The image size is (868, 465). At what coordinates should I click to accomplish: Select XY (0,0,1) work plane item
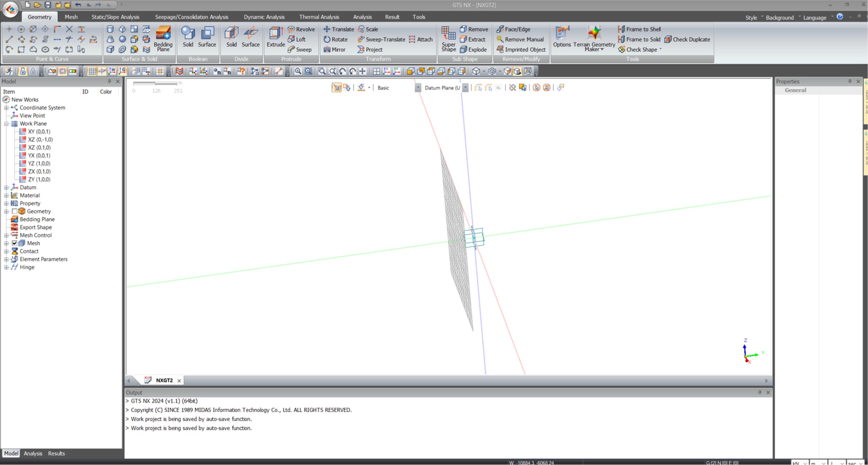coord(39,132)
